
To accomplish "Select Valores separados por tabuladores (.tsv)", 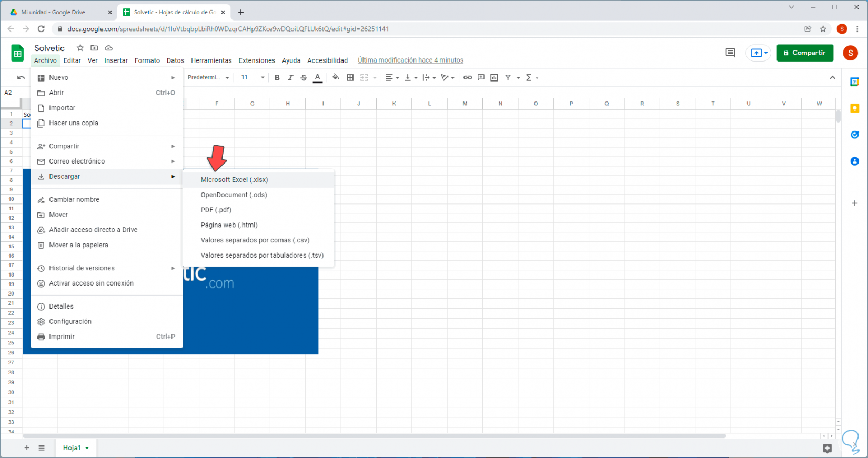I will (258, 256).
